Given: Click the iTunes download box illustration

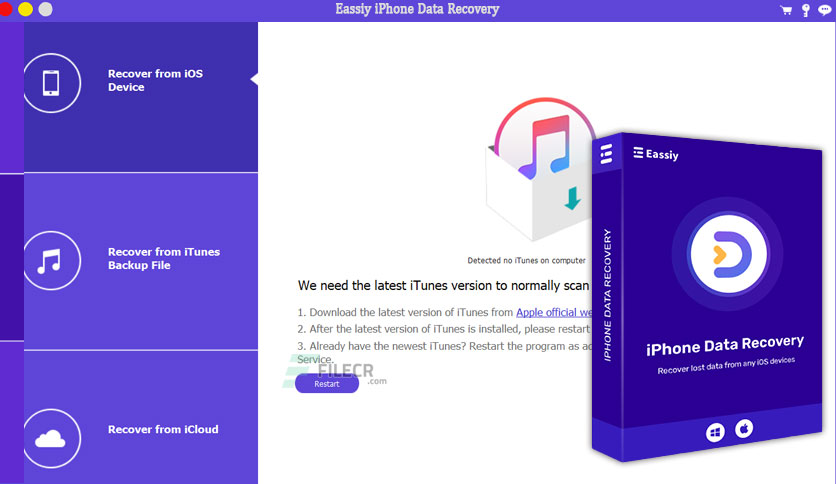Looking at the screenshot, I should (540, 168).
